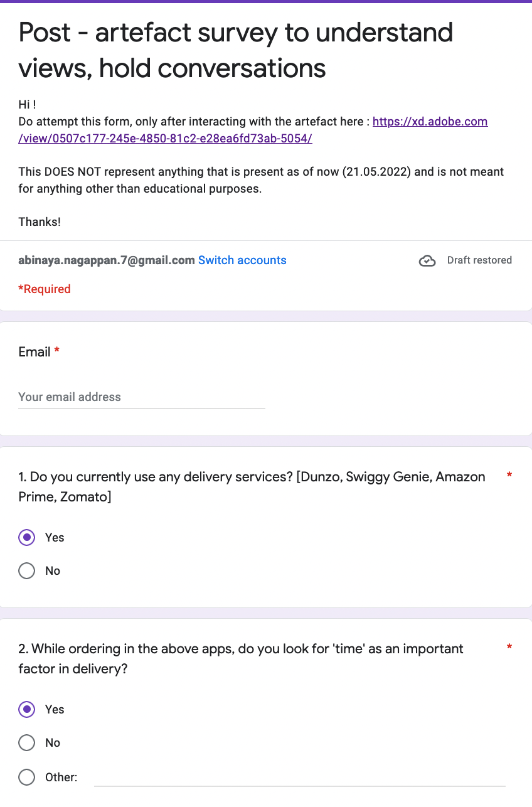The width and height of the screenshot is (532, 807).
Task: Select No for the delivery services question
Action: [27, 571]
